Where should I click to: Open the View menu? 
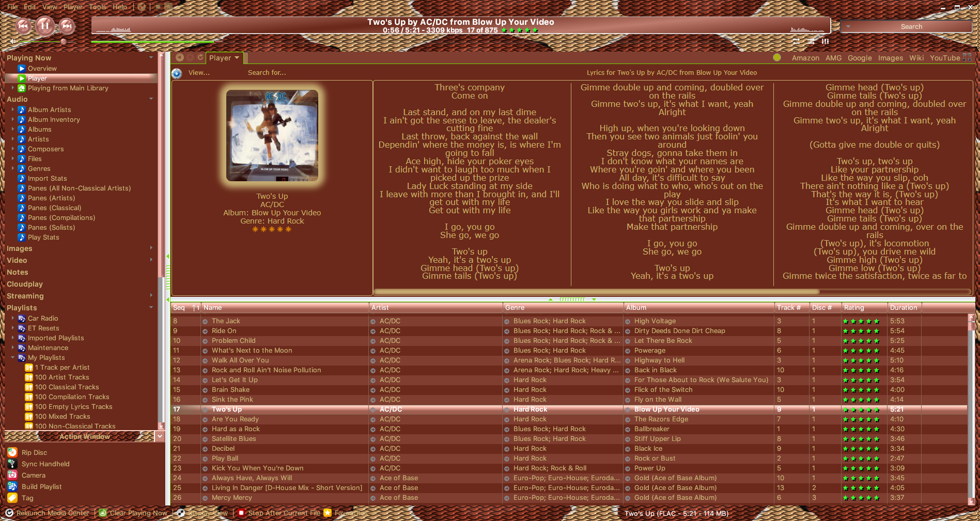click(50, 7)
